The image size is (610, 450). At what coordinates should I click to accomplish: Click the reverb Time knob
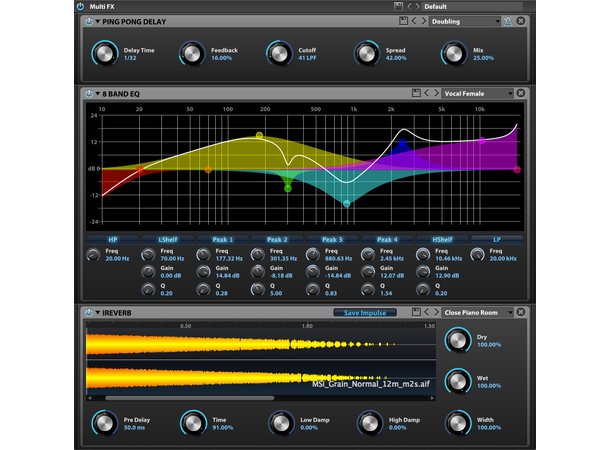[193, 423]
